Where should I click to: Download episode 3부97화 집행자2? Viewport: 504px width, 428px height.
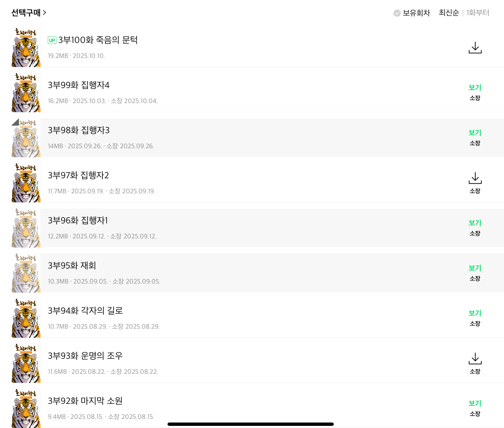click(475, 178)
